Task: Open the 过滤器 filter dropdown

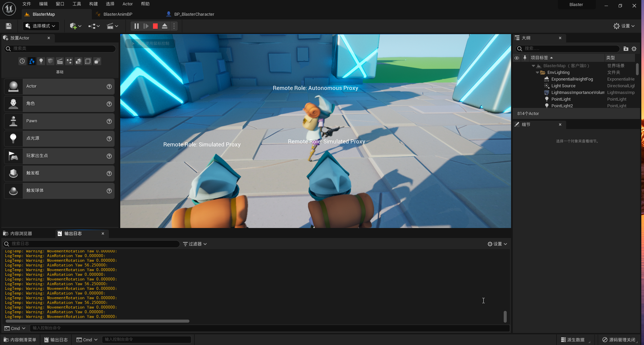Action: point(195,244)
